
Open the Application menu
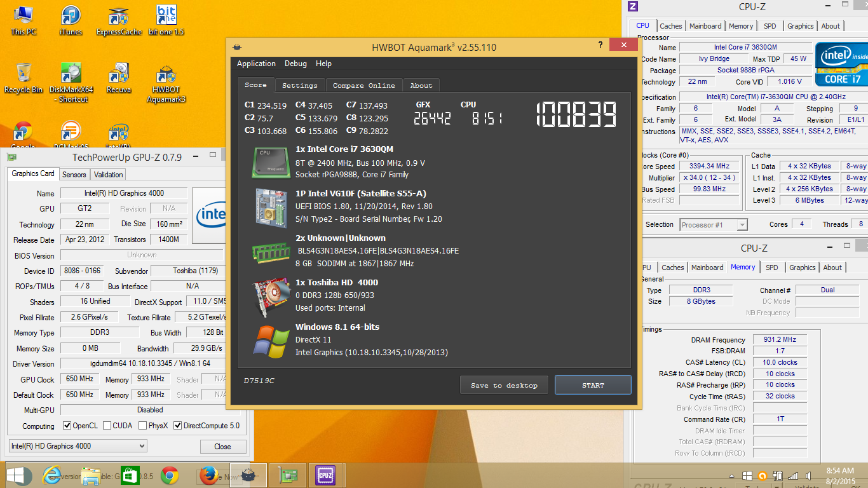pos(256,64)
